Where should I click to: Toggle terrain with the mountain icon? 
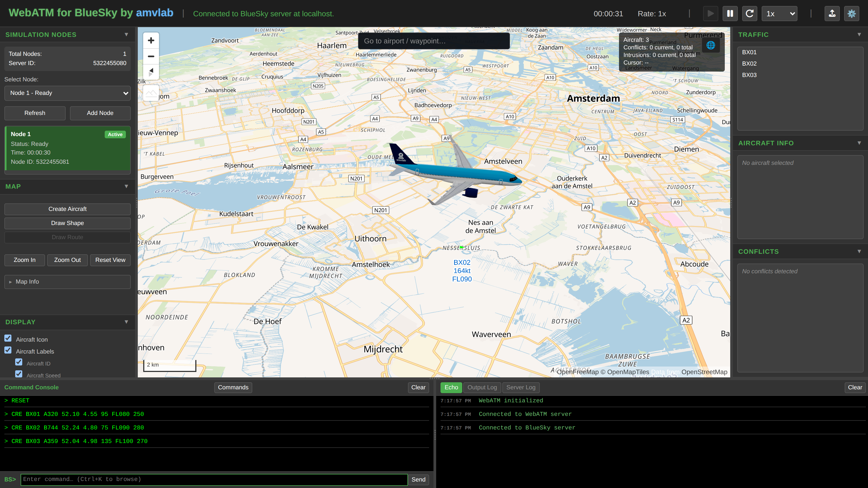pos(151,93)
